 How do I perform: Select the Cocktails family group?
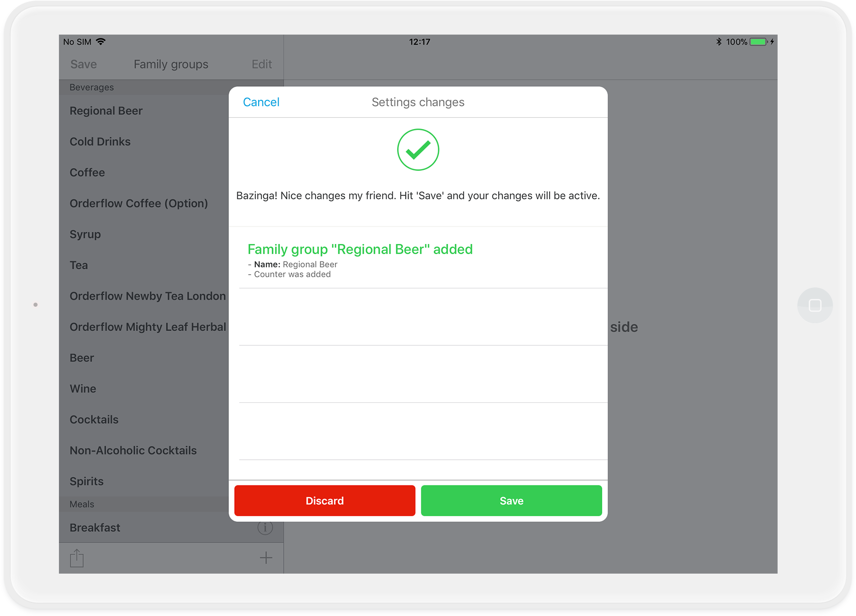144,420
